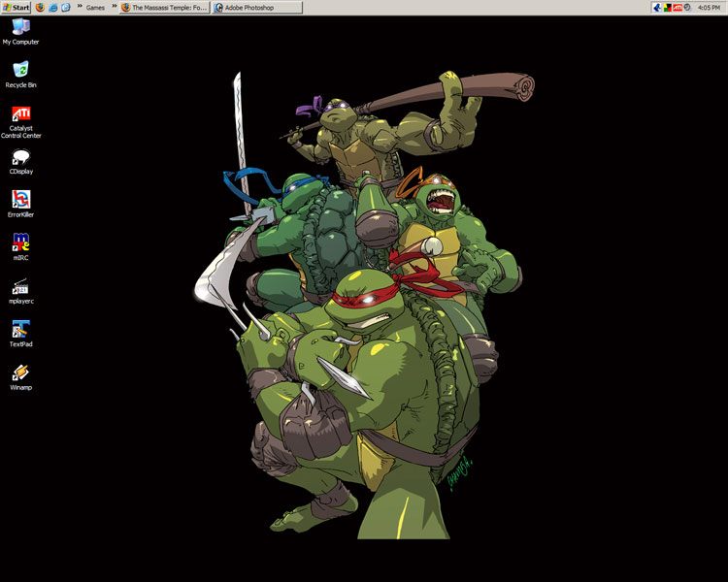This screenshot has height=582, width=728.
Task: Expand the Games toolbar overflow chevron
Action: [x=115, y=6]
